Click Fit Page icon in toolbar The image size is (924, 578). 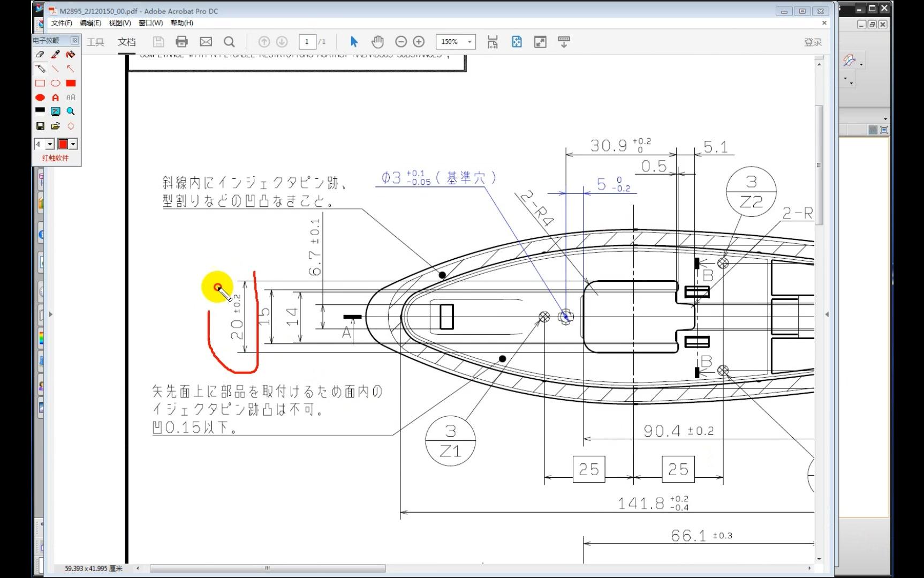click(x=517, y=42)
